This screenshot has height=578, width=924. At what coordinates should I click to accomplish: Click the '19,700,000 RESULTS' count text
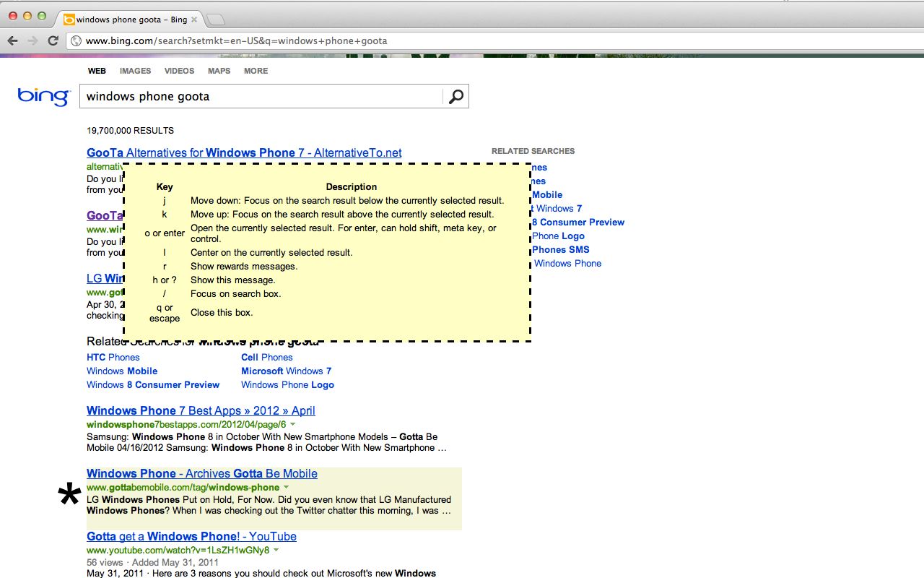click(130, 131)
